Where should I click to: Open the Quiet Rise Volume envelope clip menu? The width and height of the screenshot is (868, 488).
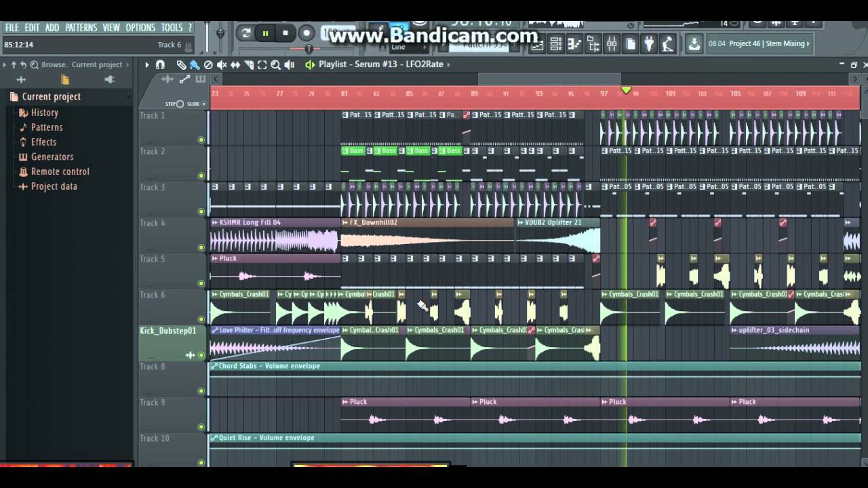(x=214, y=438)
